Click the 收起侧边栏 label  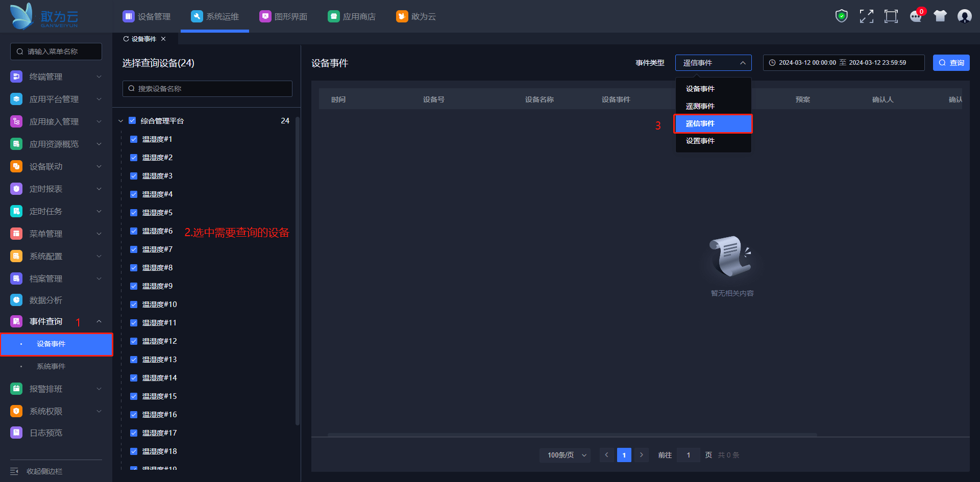click(x=44, y=471)
